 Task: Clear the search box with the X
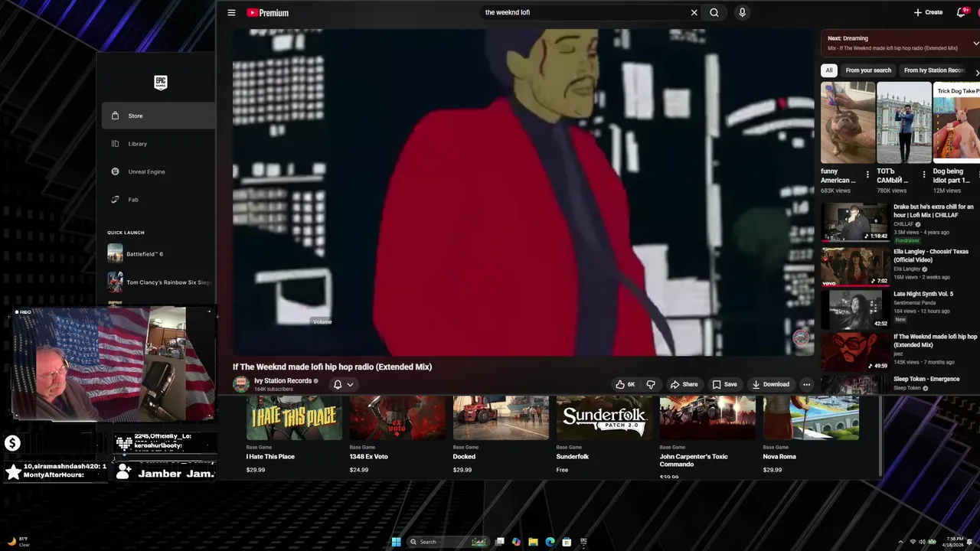[x=694, y=12]
